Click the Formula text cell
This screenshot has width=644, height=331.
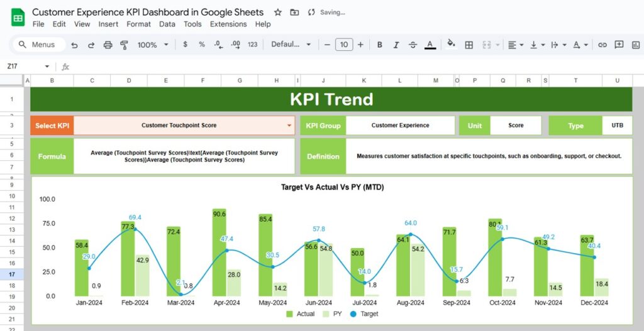[184, 156]
